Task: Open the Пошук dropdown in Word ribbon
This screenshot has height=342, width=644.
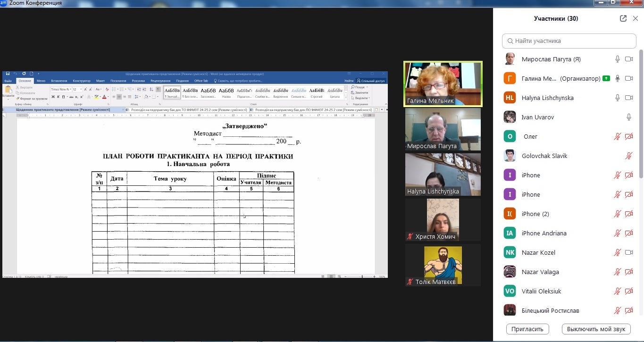Action: (x=368, y=87)
